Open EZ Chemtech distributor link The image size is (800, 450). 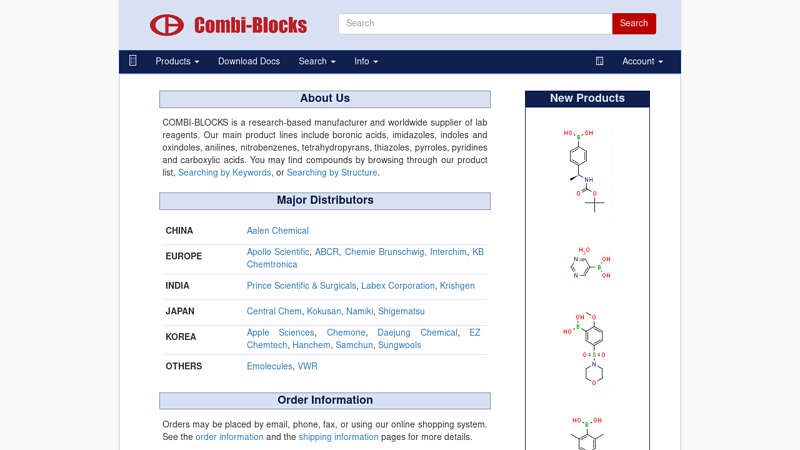[x=267, y=345]
